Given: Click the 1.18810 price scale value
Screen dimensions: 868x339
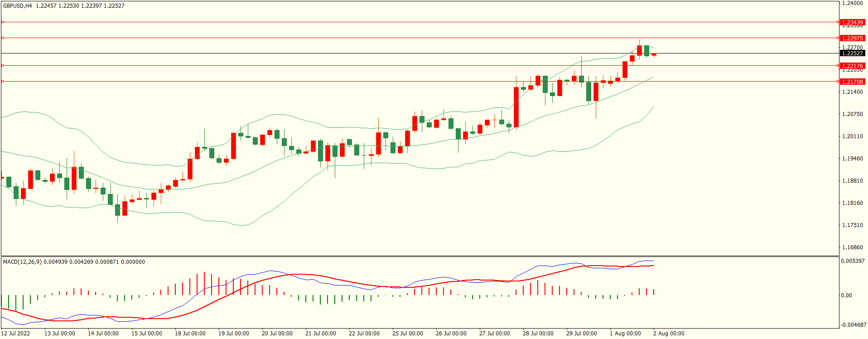Looking at the screenshot, I should point(852,181).
